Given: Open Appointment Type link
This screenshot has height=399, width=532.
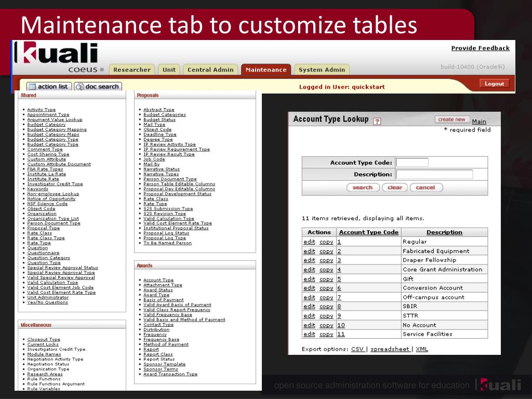Looking at the screenshot, I should 48,115.
